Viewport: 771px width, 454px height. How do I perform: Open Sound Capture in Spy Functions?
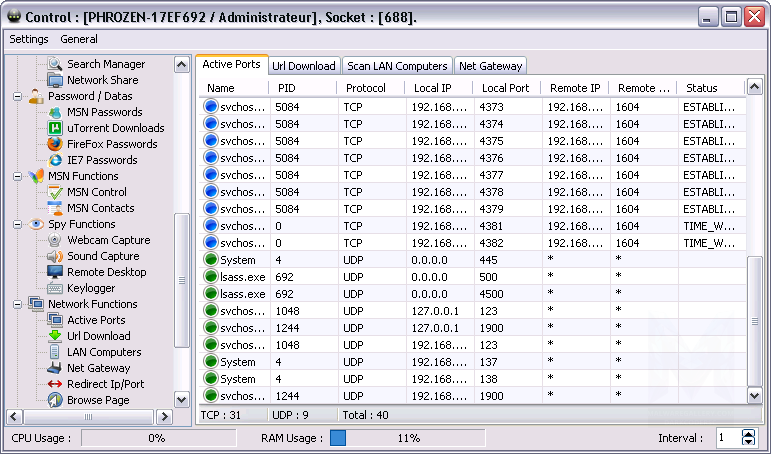click(x=103, y=256)
